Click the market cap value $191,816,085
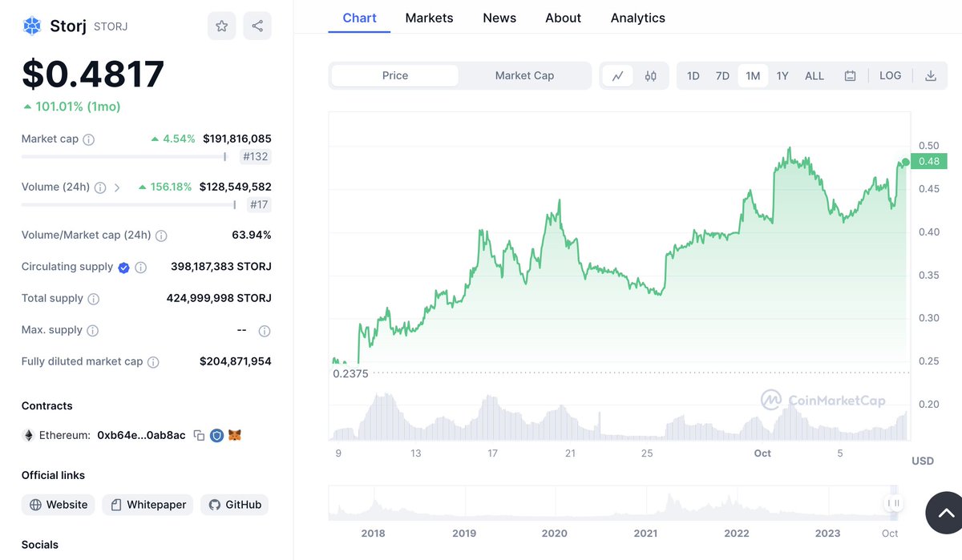This screenshot has height=560, width=962. 237,139
